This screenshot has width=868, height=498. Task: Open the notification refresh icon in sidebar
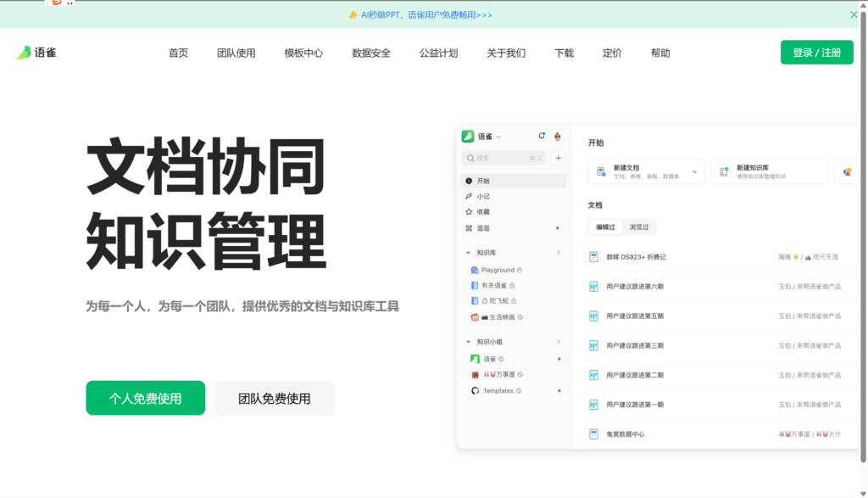(x=542, y=136)
